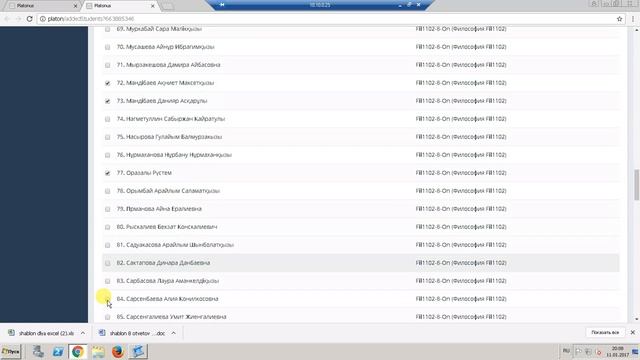The image size is (640, 360).
Task: Click the page's vertical scrollbar thumb
Action: [x=636, y=184]
